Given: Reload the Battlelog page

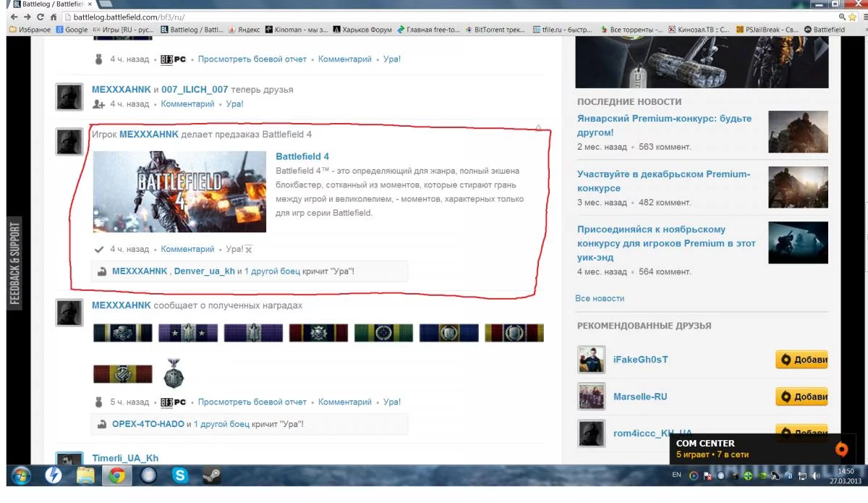Looking at the screenshot, I should click(x=41, y=17).
